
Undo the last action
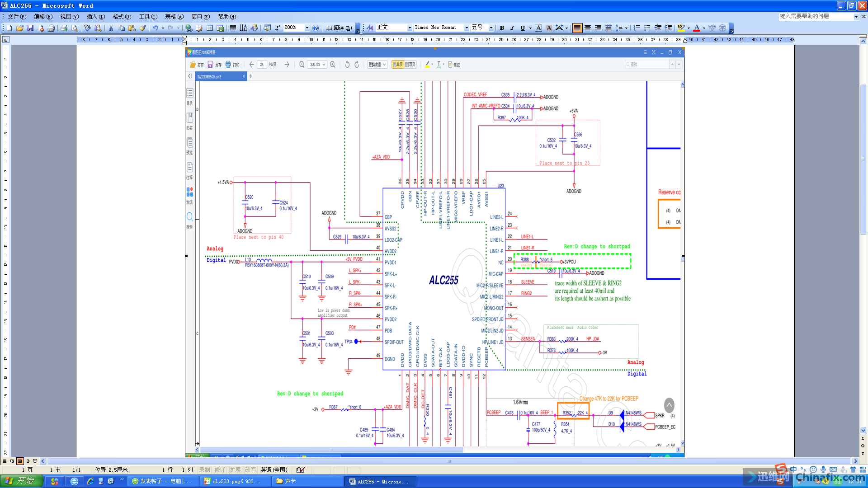click(155, 28)
